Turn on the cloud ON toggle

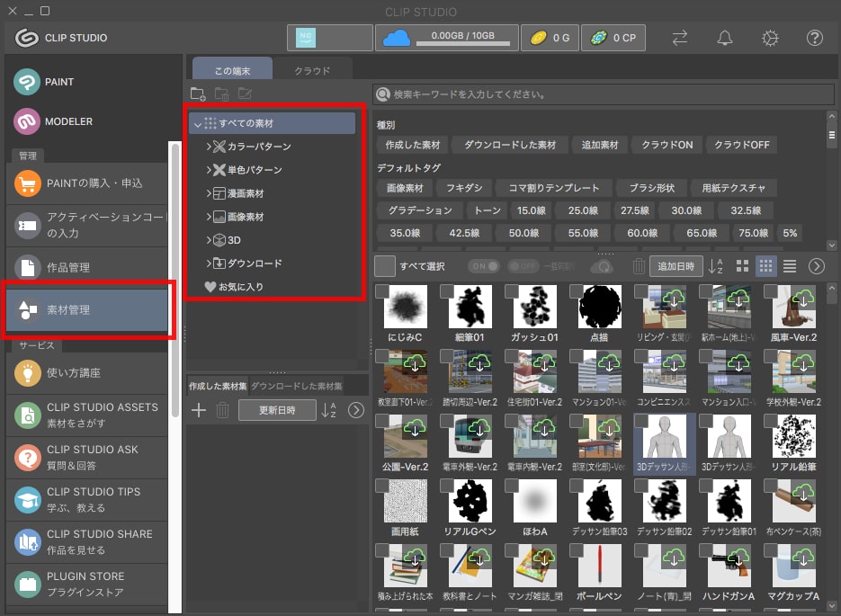(x=484, y=266)
